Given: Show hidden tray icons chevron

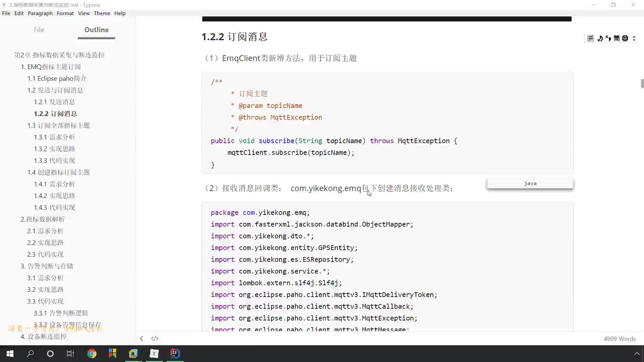Looking at the screenshot, I should (637, 354).
